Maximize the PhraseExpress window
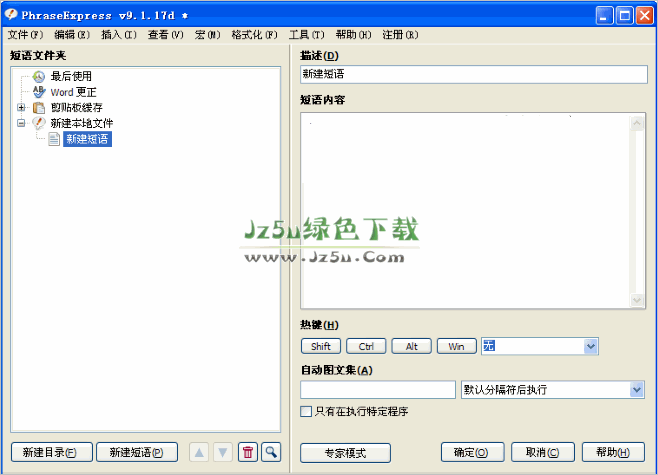Viewport: 658px width, 475px height. (624, 16)
